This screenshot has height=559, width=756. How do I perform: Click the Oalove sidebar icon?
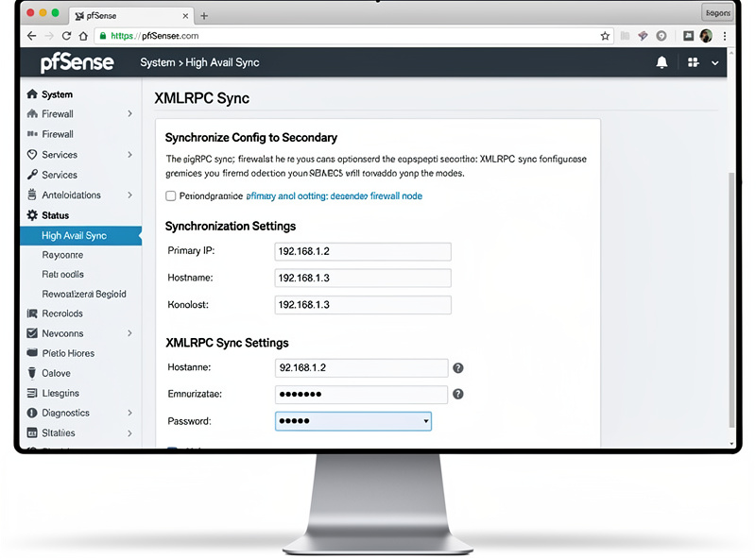click(32, 373)
